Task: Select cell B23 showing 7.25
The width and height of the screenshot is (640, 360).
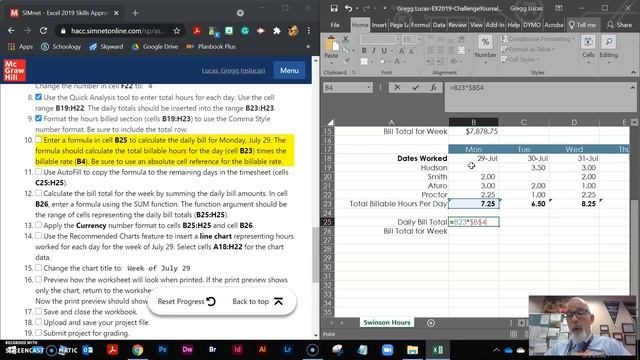Action: pos(473,204)
